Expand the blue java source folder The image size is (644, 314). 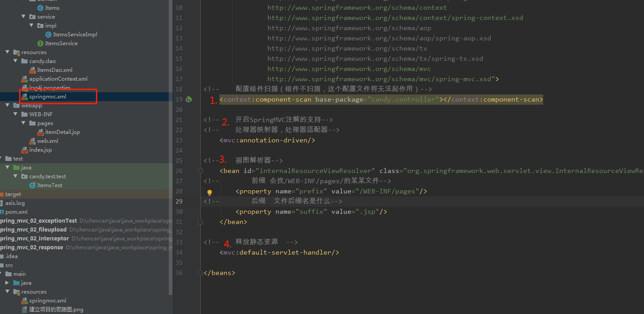(8, 283)
